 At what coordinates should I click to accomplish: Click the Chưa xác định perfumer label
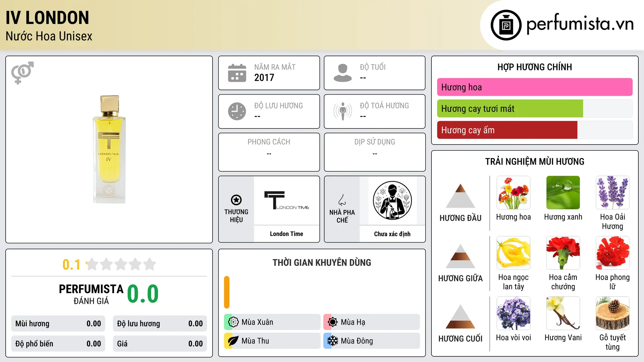pyautogui.click(x=392, y=234)
